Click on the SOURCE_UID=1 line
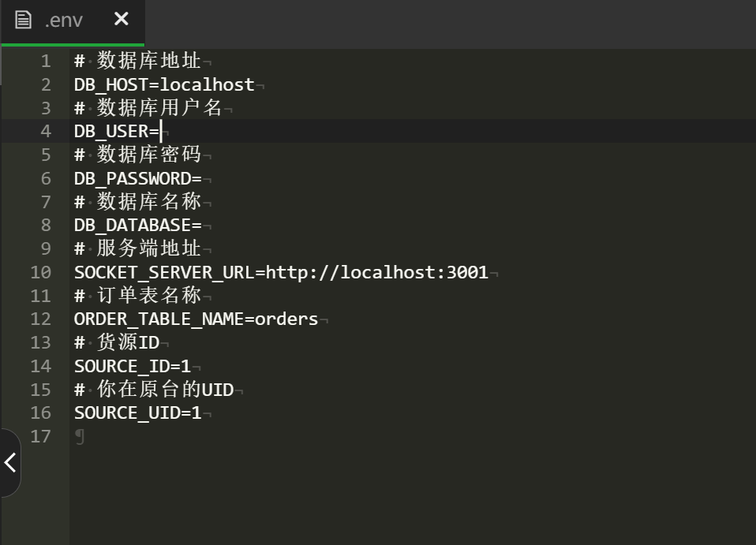Screen dimensions: 756x545 tap(137, 413)
